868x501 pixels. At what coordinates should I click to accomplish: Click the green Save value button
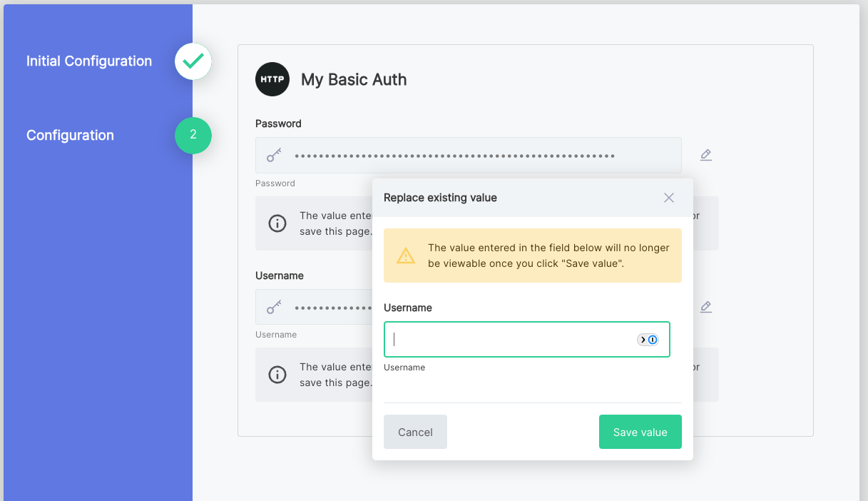coord(640,432)
